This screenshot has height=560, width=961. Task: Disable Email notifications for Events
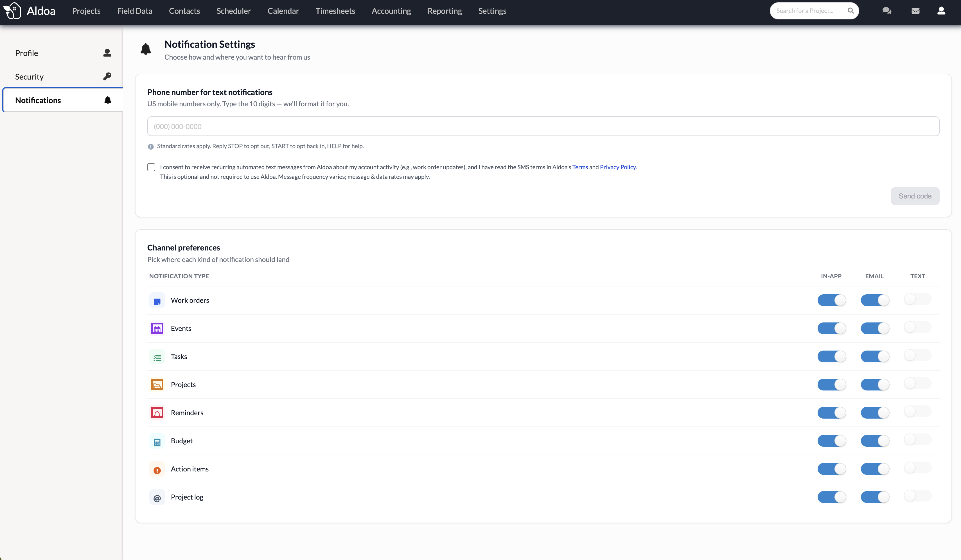coord(875,329)
